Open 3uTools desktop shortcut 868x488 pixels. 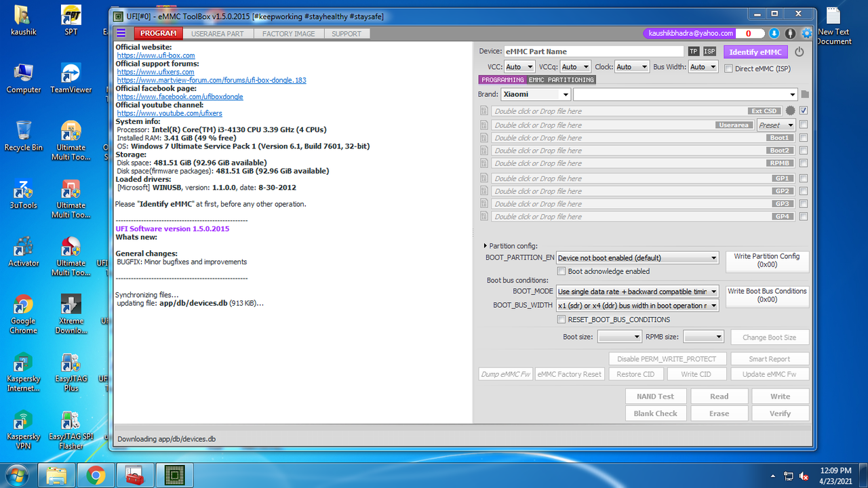point(23,195)
